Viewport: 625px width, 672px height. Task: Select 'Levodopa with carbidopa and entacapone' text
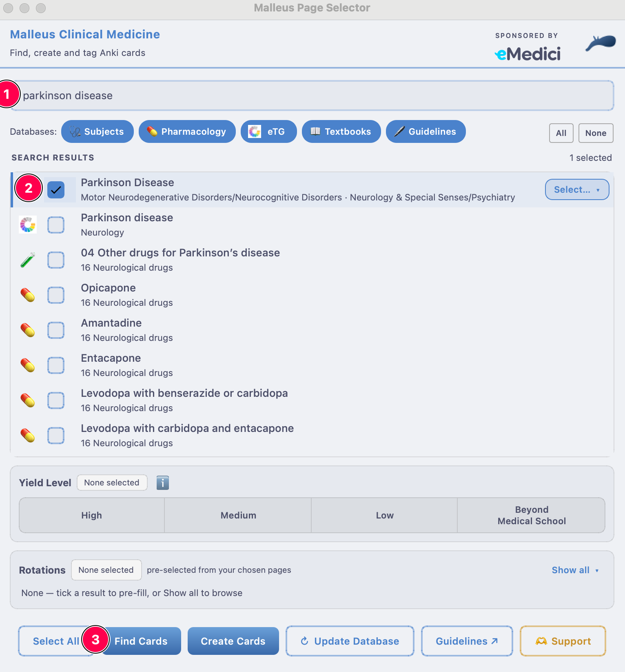187,428
